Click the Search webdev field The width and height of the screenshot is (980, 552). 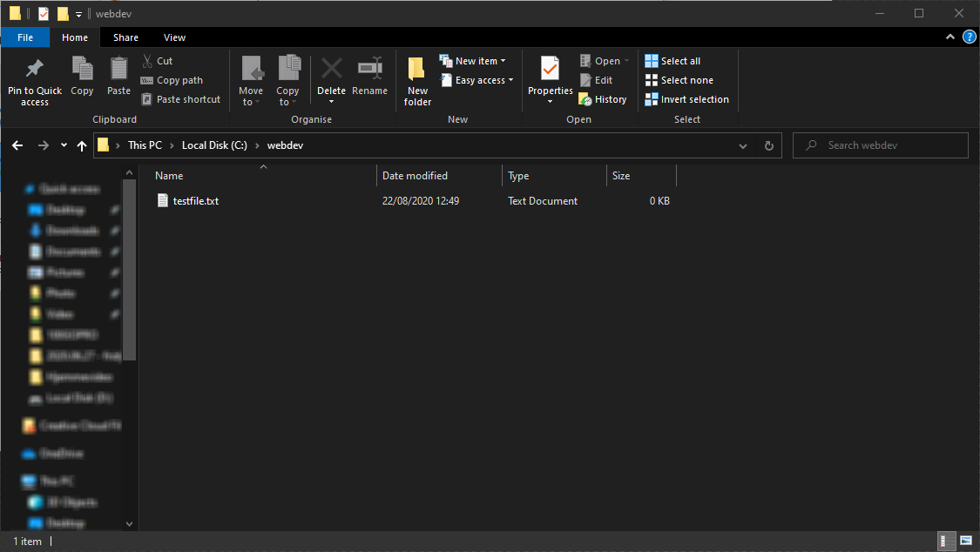[x=881, y=145]
